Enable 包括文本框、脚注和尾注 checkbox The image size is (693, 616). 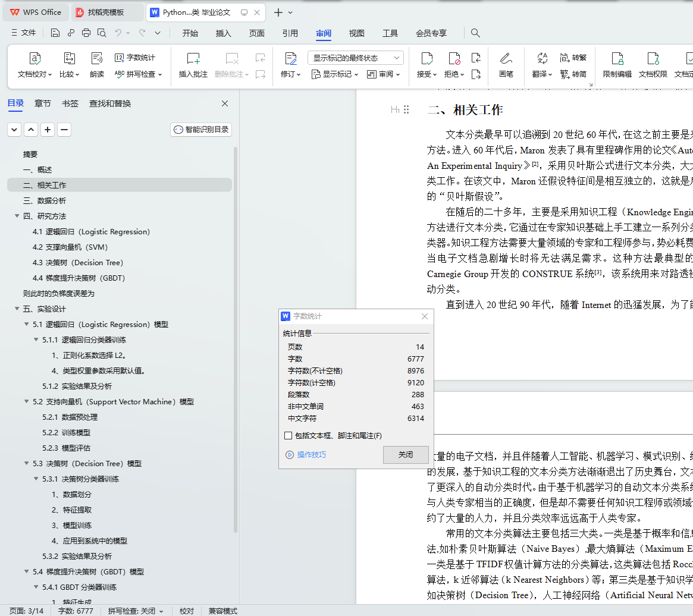point(289,436)
